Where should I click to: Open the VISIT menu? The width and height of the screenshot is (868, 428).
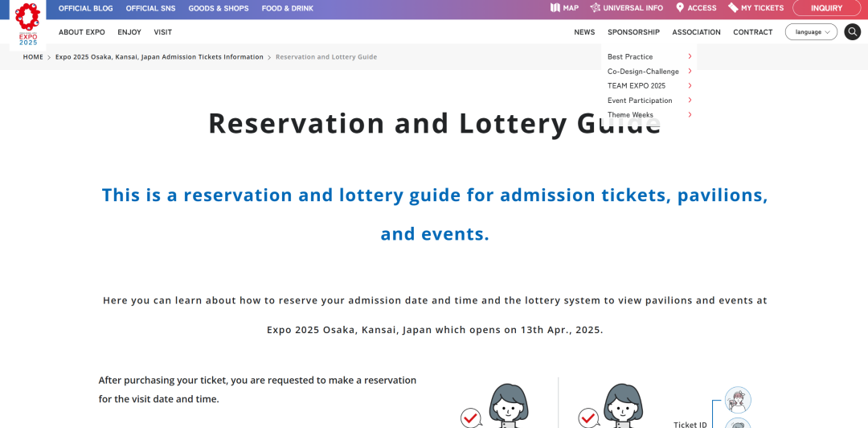[x=162, y=32]
